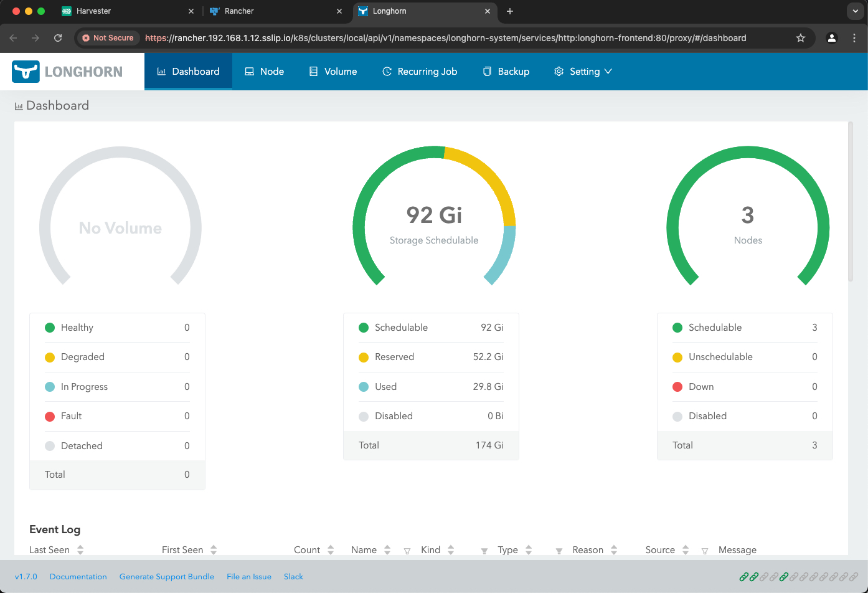Open the Name column filter icon

407,551
